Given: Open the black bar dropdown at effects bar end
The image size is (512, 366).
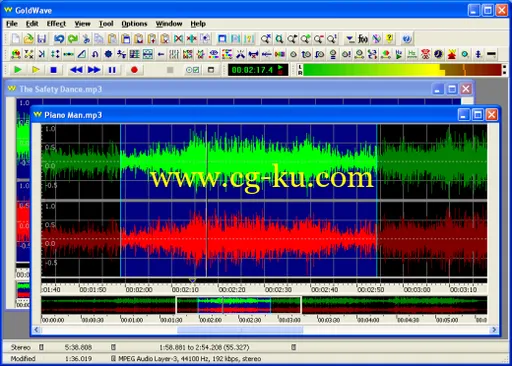Looking at the screenshot, I should coord(492,54).
